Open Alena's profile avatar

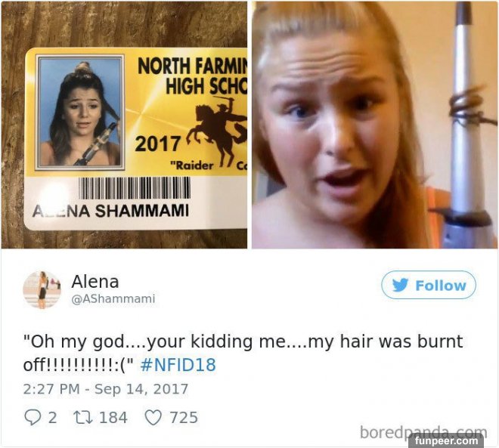42,289
